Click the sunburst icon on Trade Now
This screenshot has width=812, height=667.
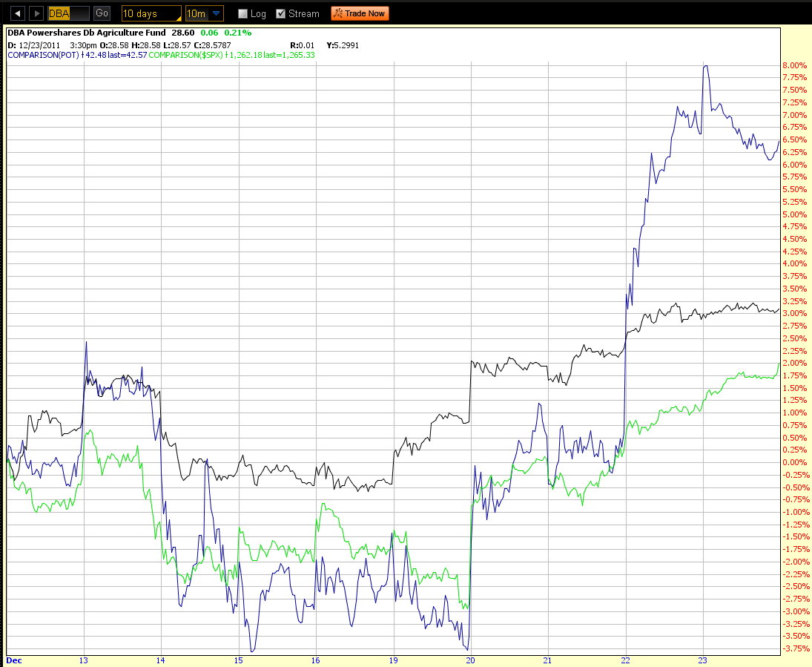click(x=337, y=13)
